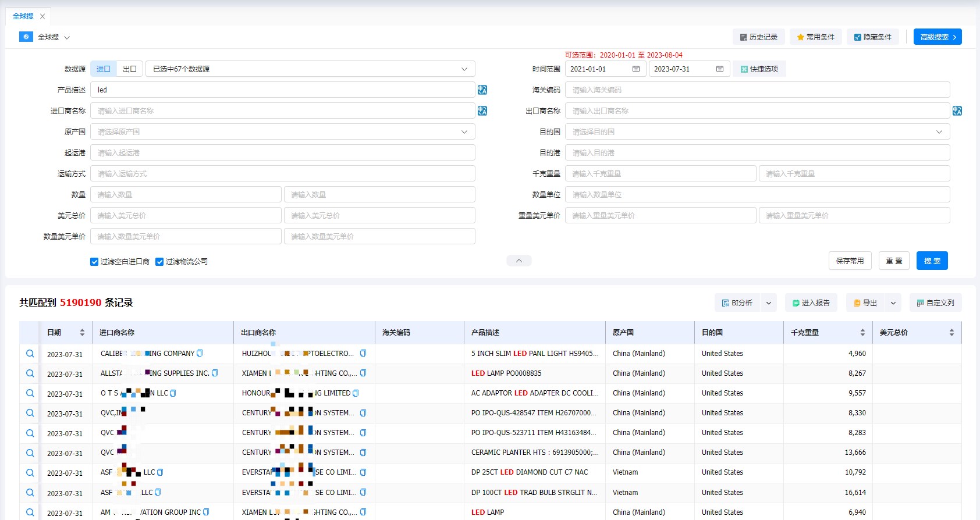Focus the 产品描述 field containing led
Viewport: 980px width, 520px height.
tap(283, 90)
